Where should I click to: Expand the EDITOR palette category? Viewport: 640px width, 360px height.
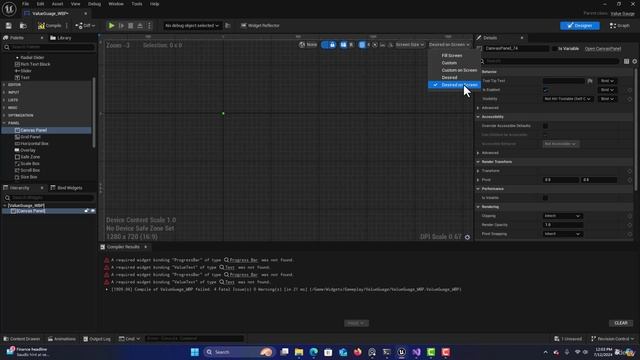[4, 85]
